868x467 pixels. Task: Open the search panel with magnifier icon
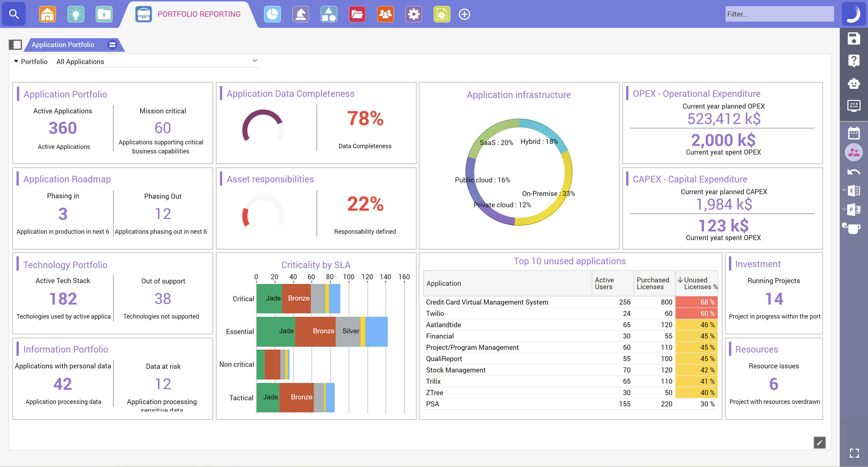tap(14, 14)
